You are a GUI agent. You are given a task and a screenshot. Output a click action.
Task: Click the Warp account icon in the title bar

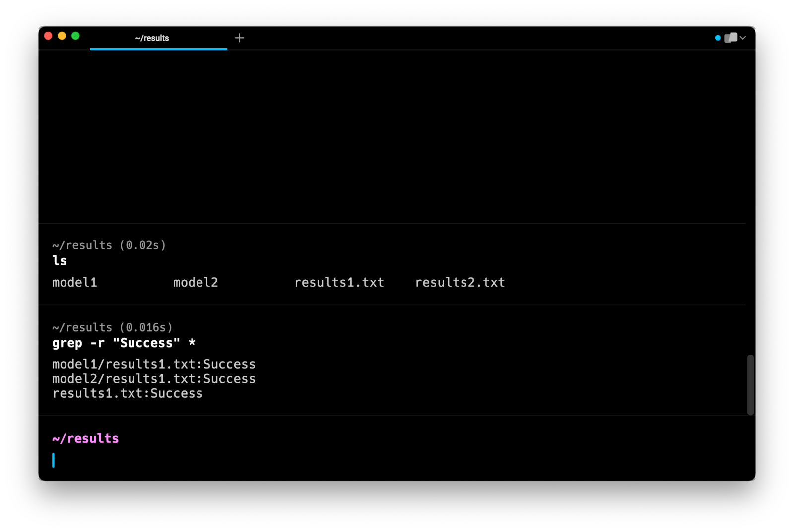click(x=730, y=38)
